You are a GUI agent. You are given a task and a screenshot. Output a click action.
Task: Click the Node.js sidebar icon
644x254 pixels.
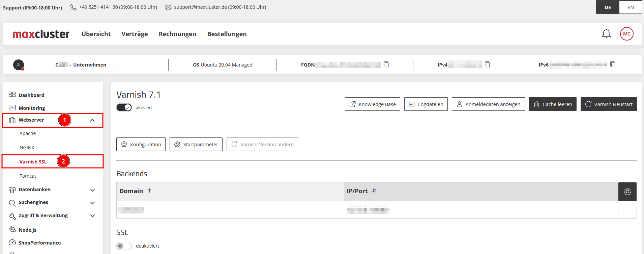coord(12,230)
